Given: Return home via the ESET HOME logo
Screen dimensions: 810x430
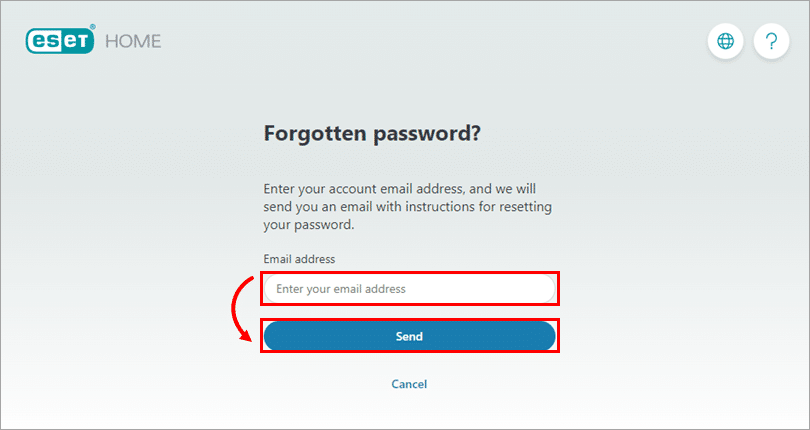Looking at the screenshot, I should 93,41.
